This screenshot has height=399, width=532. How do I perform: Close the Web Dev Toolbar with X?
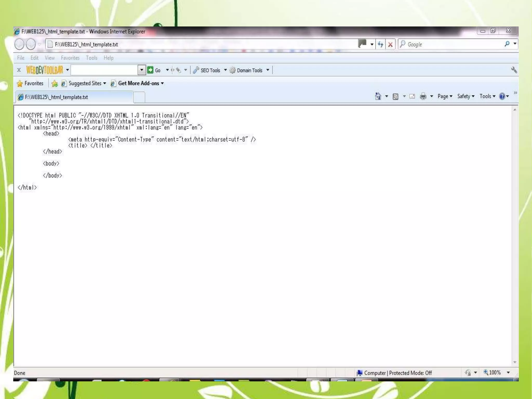[x=19, y=70]
